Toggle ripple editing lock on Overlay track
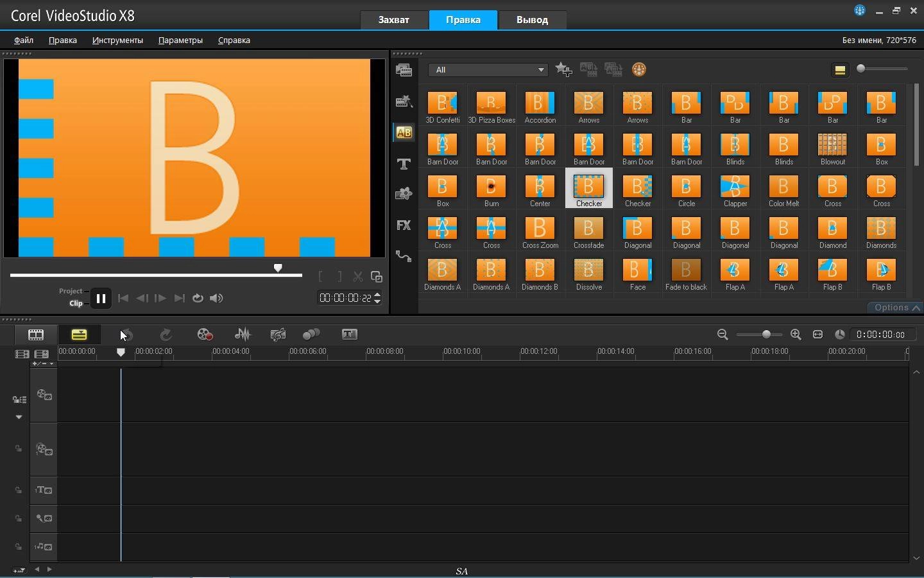Screen dimensions: 924x578 tap(19, 449)
